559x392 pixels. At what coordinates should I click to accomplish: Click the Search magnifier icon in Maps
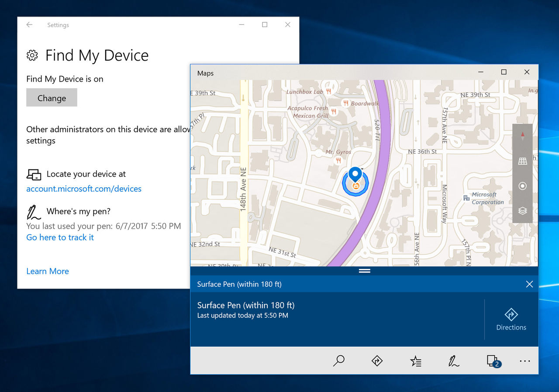pyautogui.click(x=339, y=361)
